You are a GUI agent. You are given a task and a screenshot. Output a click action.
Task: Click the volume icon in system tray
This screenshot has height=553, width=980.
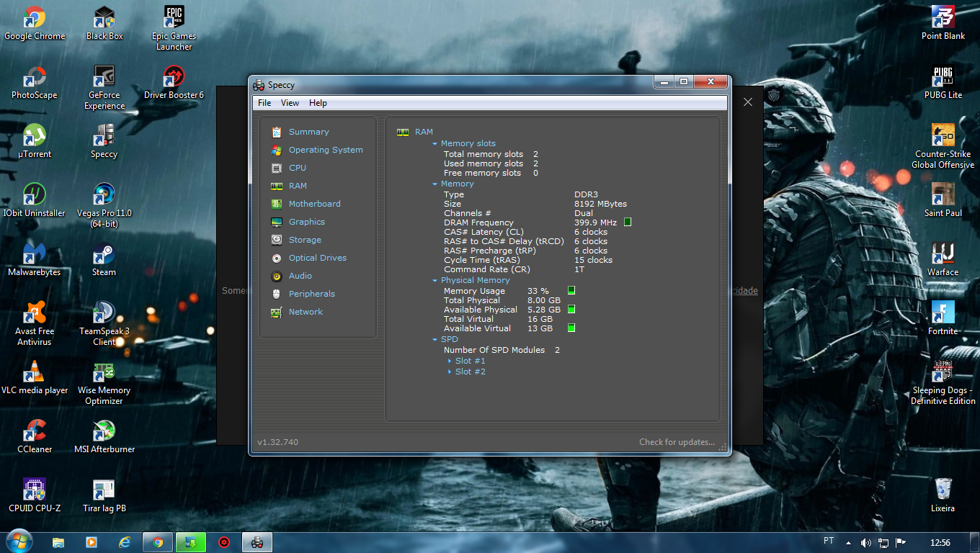(865, 542)
